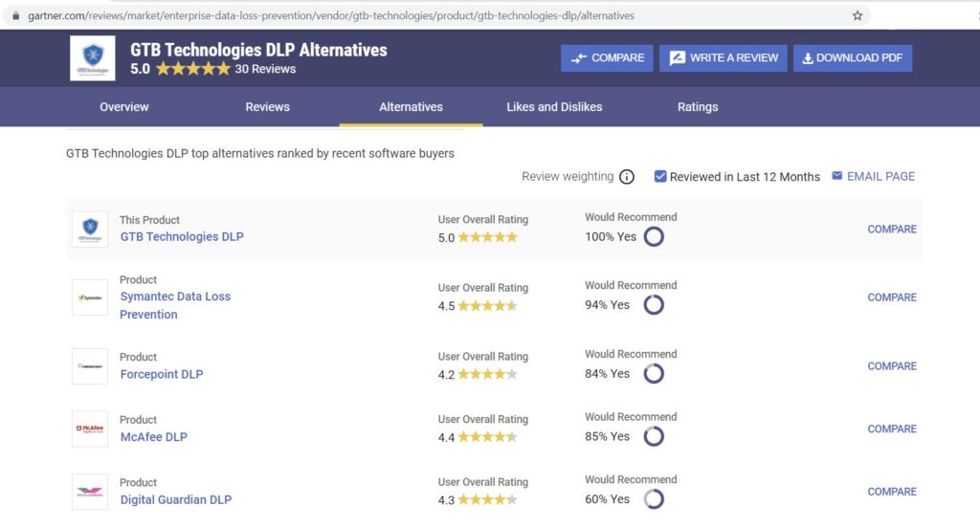
Task: Click star rating for GTB Technologies DLP row
Action: [x=487, y=237]
